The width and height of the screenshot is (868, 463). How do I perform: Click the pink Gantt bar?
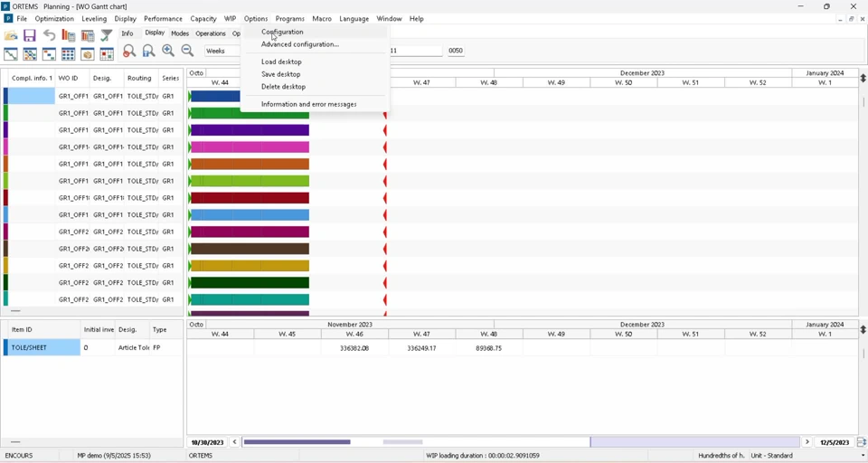pyautogui.click(x=250, y=147)
